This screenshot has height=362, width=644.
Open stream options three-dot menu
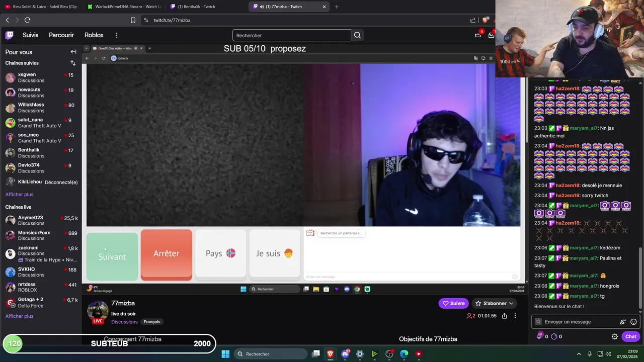[515, 316]
